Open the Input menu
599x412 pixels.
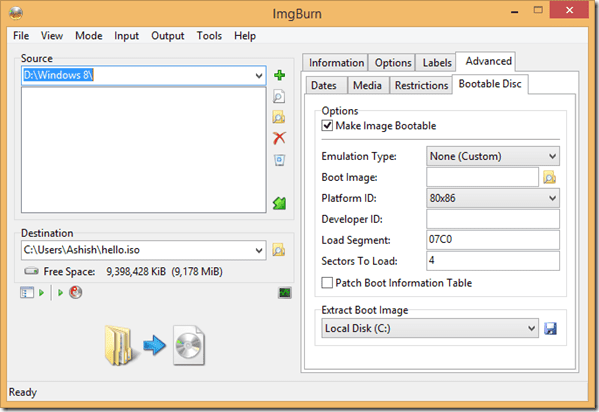[x=126, y=36]
